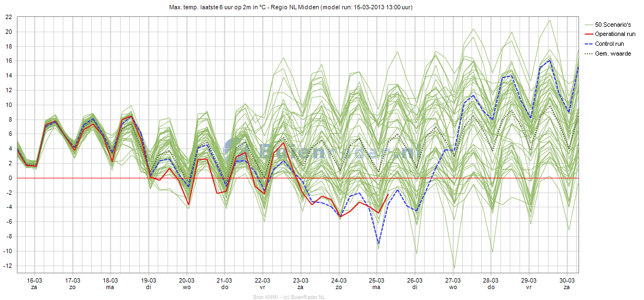Viewport: 644px width, 300px height.
Task: Click the '21-03 do' date label
Action: pos(225,284)
